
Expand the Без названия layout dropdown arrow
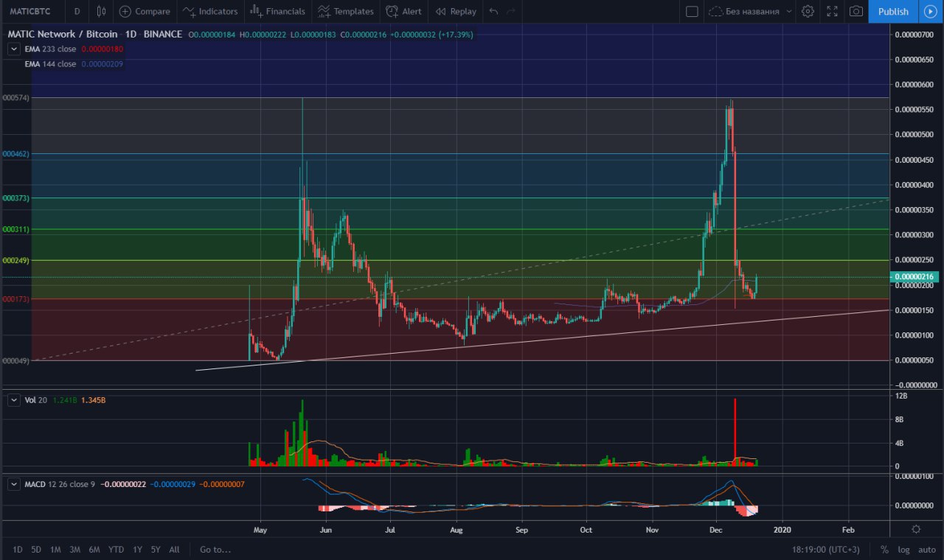[789, 11]
